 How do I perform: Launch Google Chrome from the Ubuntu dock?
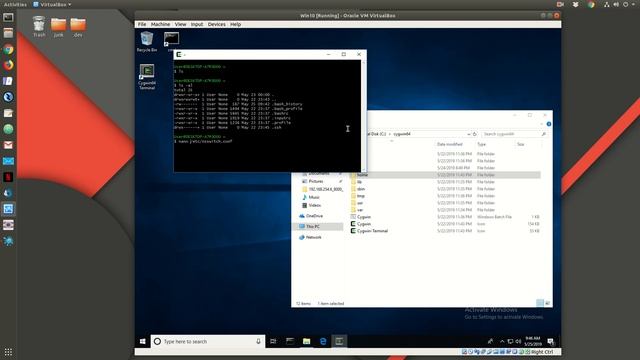(x=8, y=49)
